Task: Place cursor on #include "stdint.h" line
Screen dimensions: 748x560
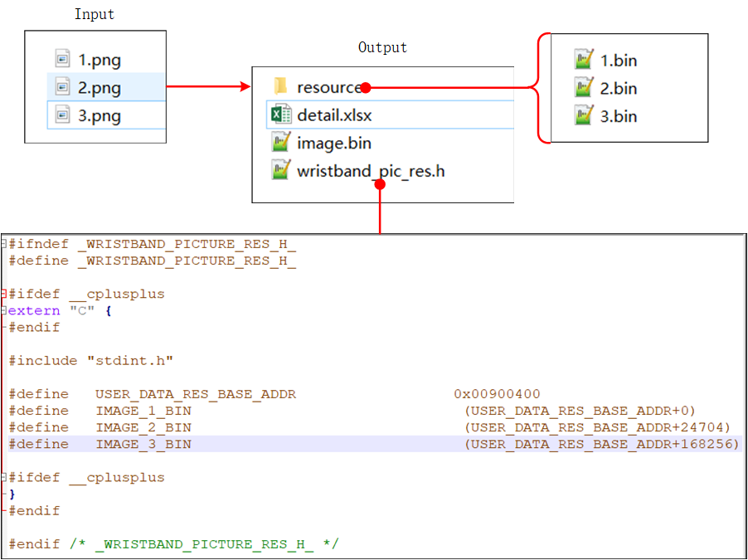Action: click(x=90, y=360)
